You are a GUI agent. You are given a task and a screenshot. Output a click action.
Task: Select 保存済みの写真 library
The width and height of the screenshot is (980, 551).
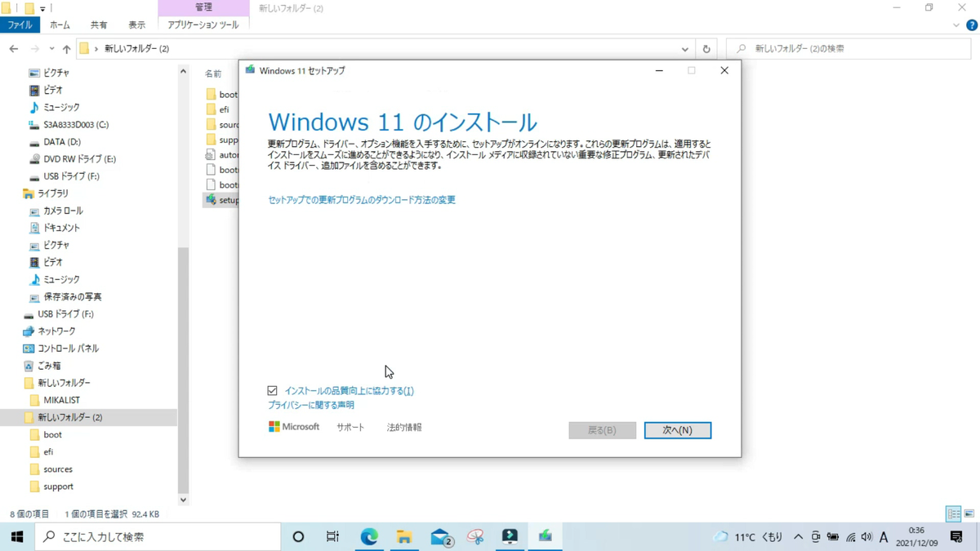[x=73, y=296]
